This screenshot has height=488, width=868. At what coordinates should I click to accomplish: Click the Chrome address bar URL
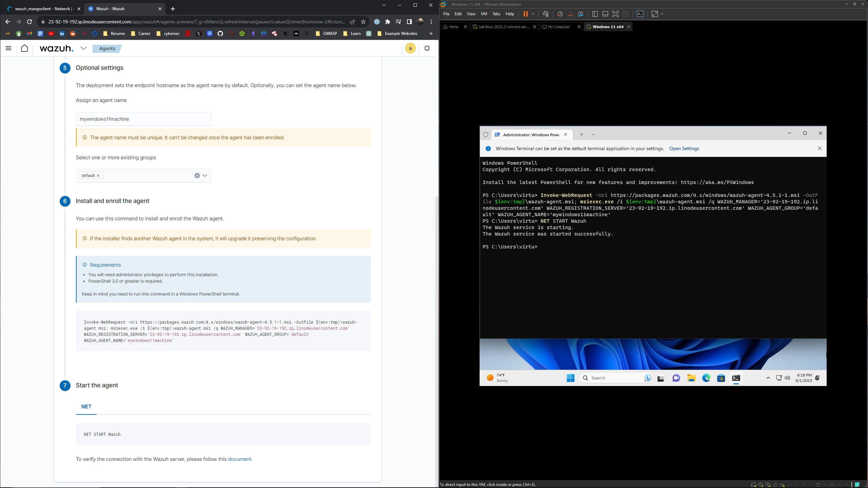point(197,22)
